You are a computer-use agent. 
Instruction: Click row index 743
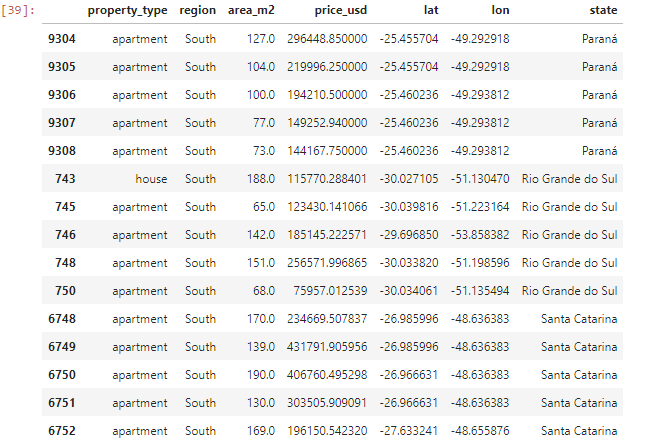point(69,179)
